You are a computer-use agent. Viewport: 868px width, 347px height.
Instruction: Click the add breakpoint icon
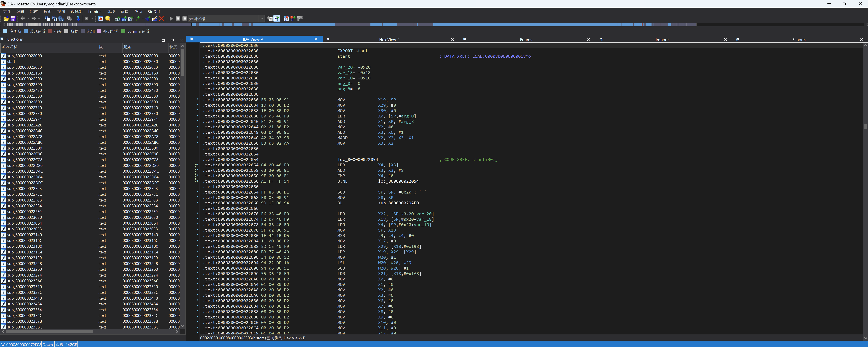pos(293,19)
